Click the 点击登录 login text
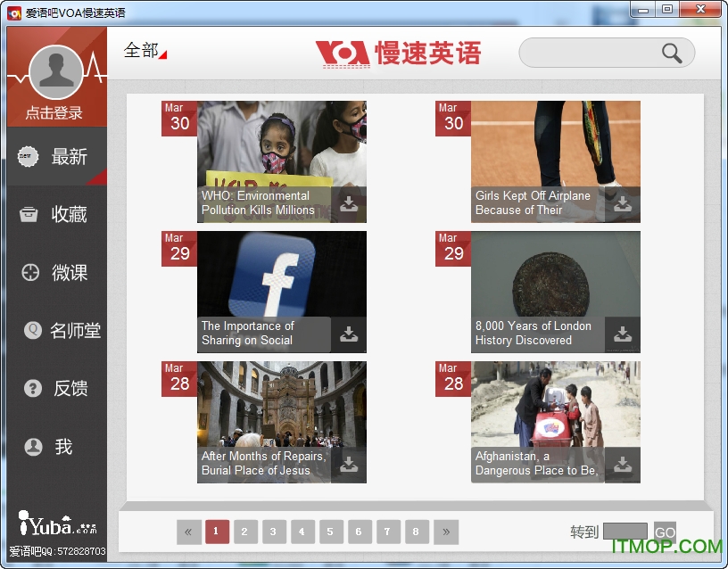This screenshot has height=569, width=728. click(54, 112)
